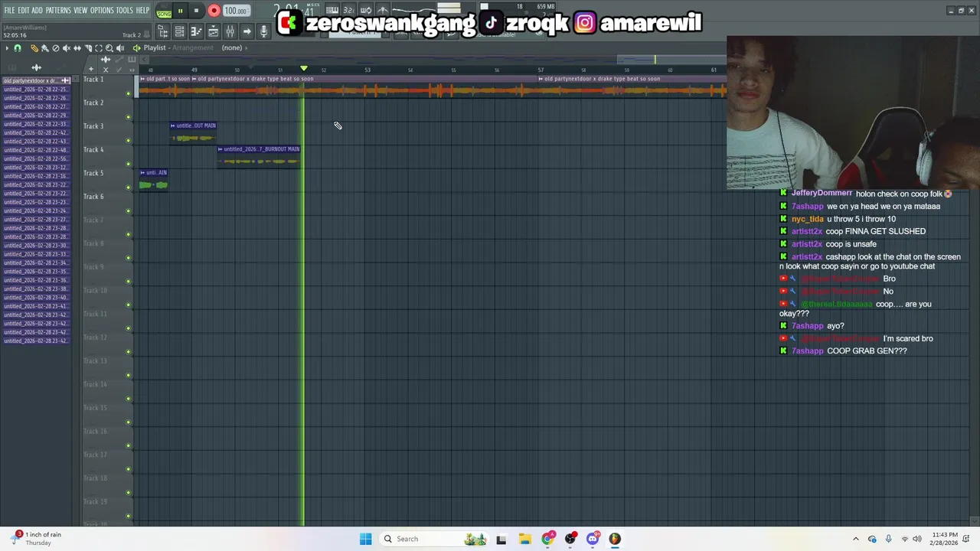
Task: Stop playback with the stop button
Action: coord(196,11)
